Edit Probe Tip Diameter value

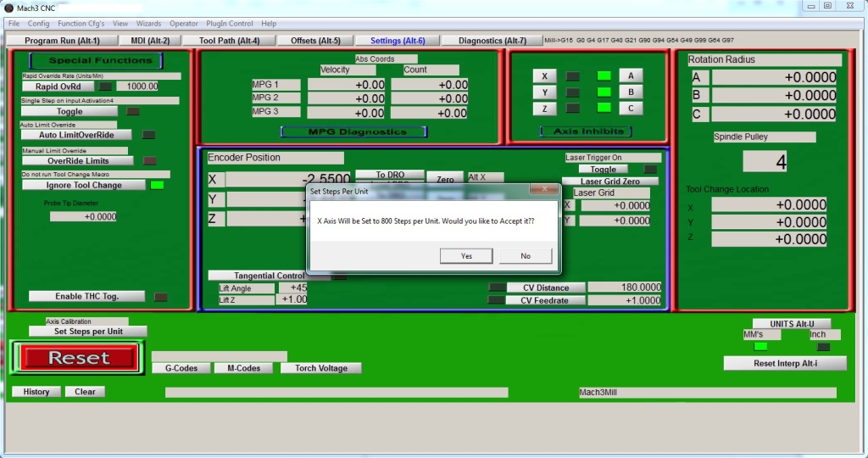(x=84, y=216)
